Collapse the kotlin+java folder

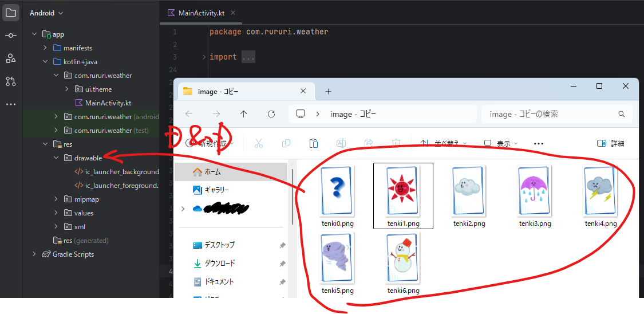pos(45,62)
